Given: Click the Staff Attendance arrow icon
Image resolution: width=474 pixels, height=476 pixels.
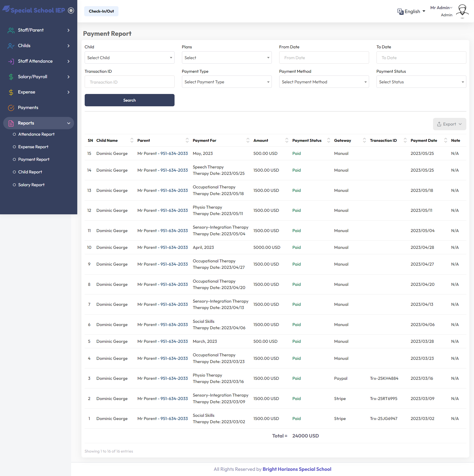Looking at the screenshot, I should coord(68,61).
